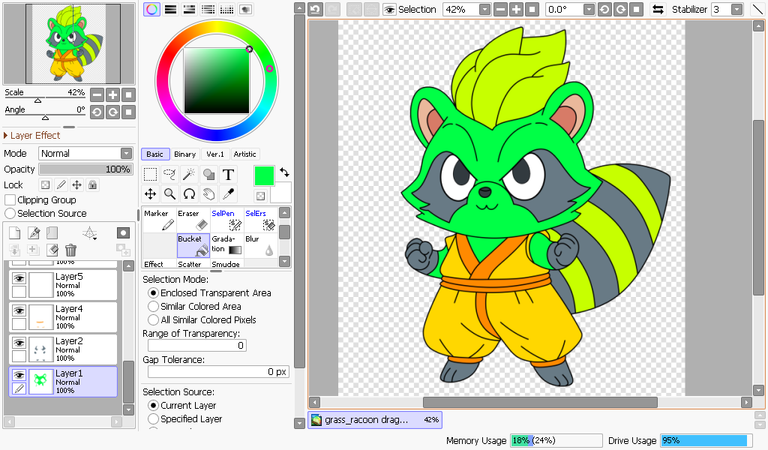Select the Eraser brush
This screenshot has height=450, width=768.
193,220
